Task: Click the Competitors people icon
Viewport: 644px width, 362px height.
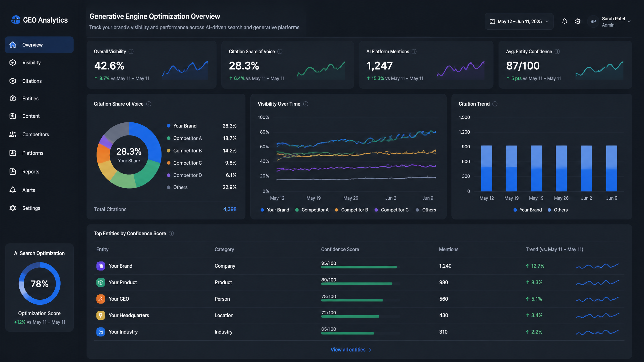Action: point(13,134)
